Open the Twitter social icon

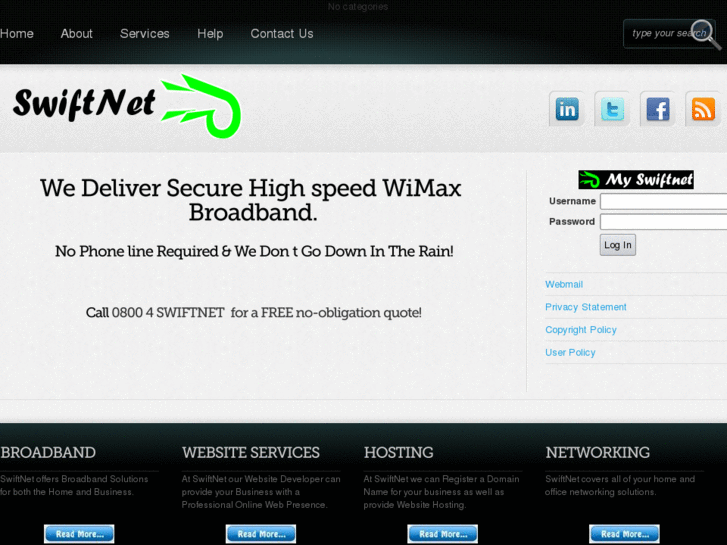click(612, 109)
